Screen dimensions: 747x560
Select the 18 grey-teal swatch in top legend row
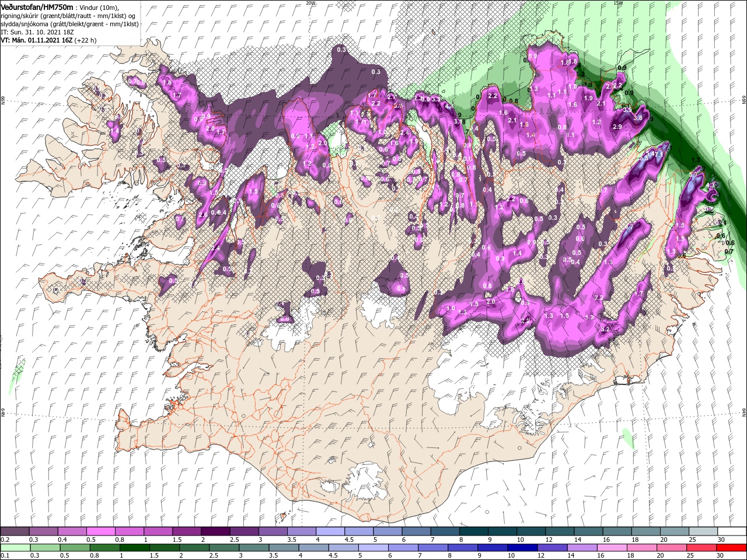point(645,531)
